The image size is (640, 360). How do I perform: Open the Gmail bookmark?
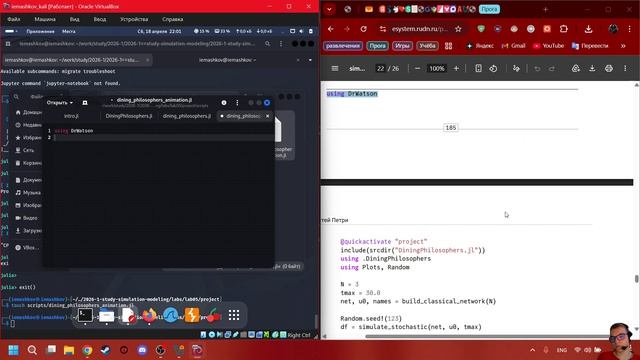click(x=513, y=46)
